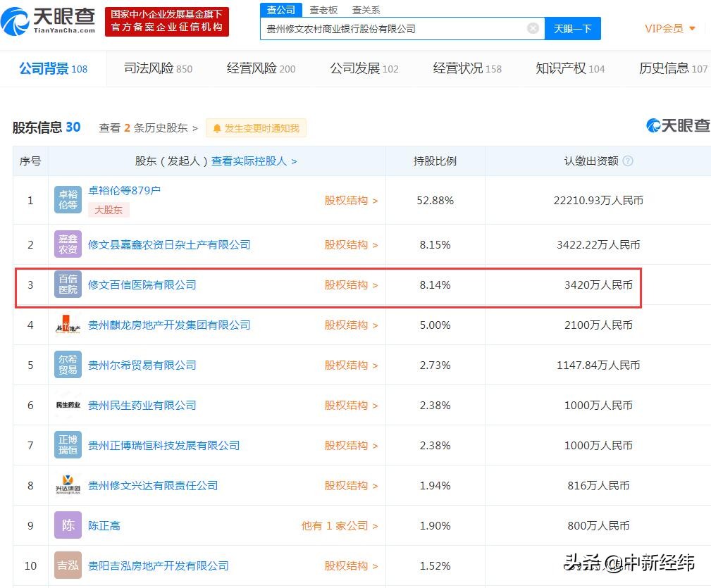Open 卓裕伦等 shareholder avatar

(x=68, y=200)
